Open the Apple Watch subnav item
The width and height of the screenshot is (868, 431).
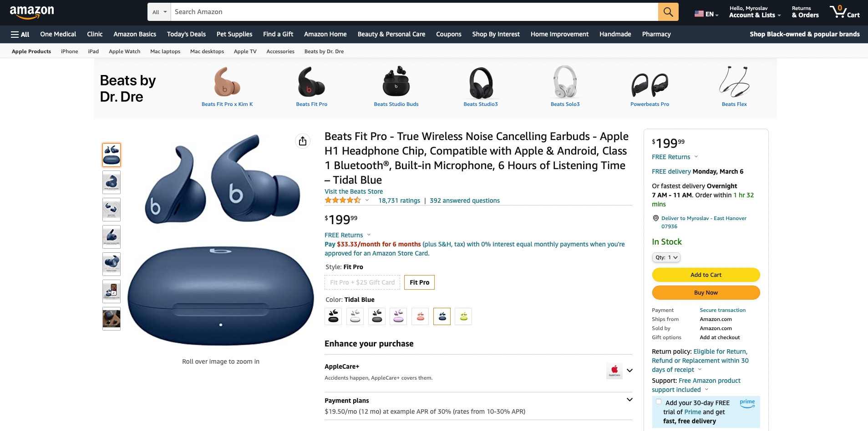click(124, 51)
